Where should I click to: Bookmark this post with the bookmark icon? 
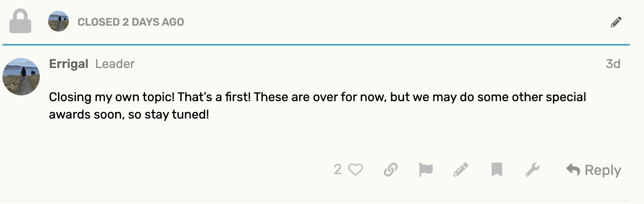pos(496,170)
